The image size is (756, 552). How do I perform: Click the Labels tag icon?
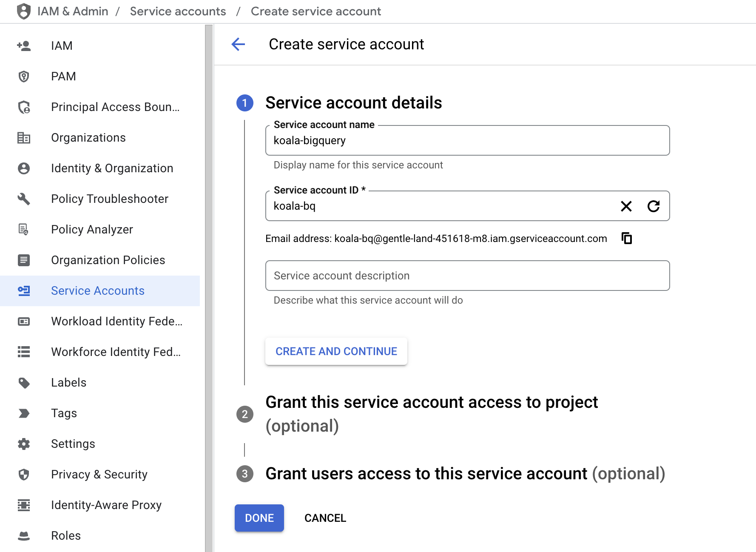[x=24, y=383]
